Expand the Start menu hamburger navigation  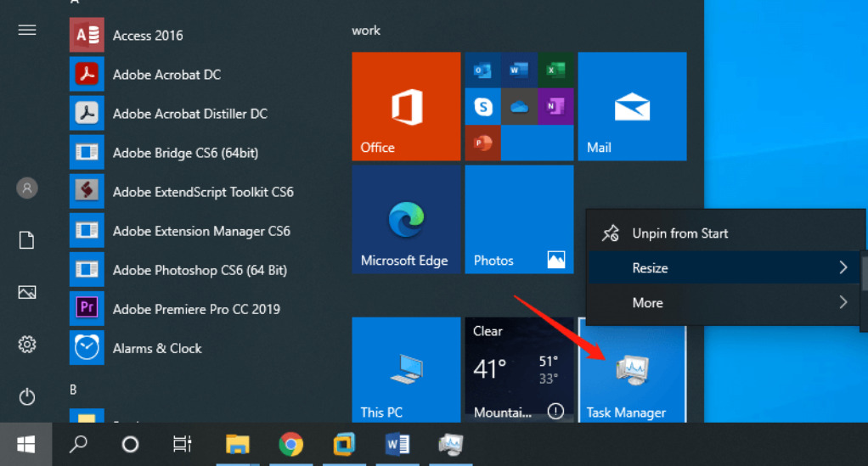[27, 30]
